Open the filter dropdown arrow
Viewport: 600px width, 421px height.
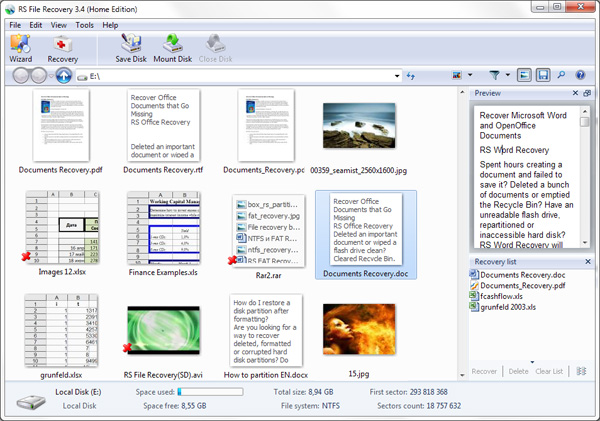pyautogui.click(x=508, y=75)
